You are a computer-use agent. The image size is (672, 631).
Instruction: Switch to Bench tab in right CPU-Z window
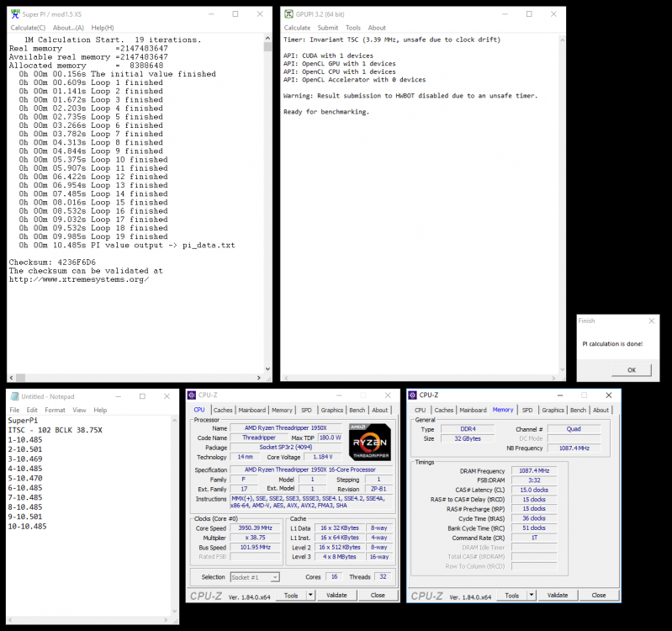point(578,411)
